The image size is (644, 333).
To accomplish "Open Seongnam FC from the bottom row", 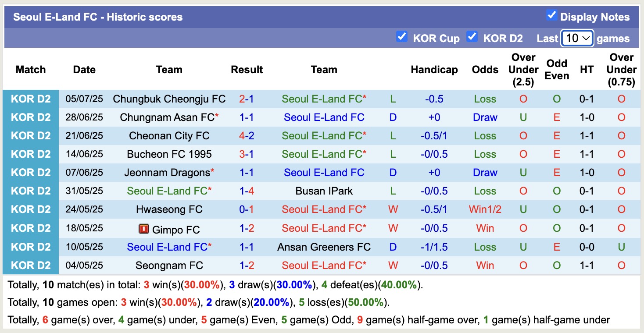I will [169, 265].
